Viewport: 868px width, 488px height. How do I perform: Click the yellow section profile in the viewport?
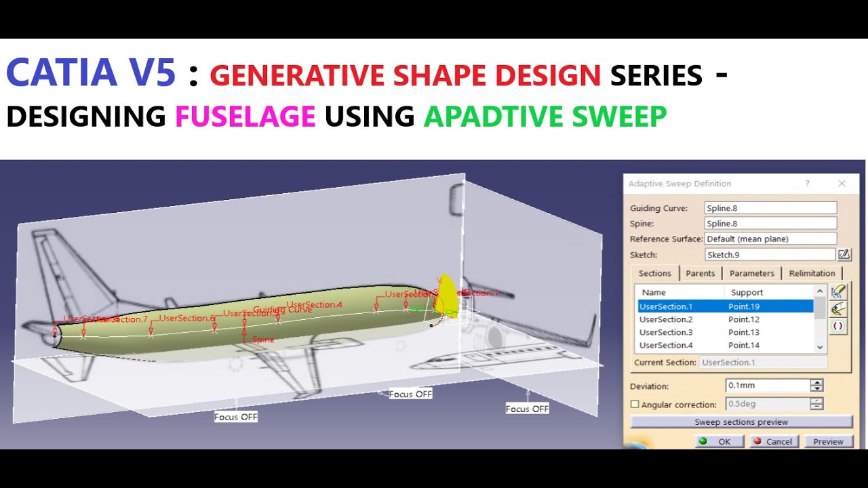point(446,296)
